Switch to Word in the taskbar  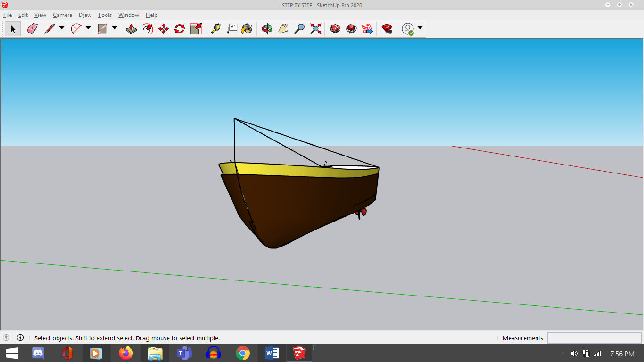pyautogui.click(x=272, y=353)
